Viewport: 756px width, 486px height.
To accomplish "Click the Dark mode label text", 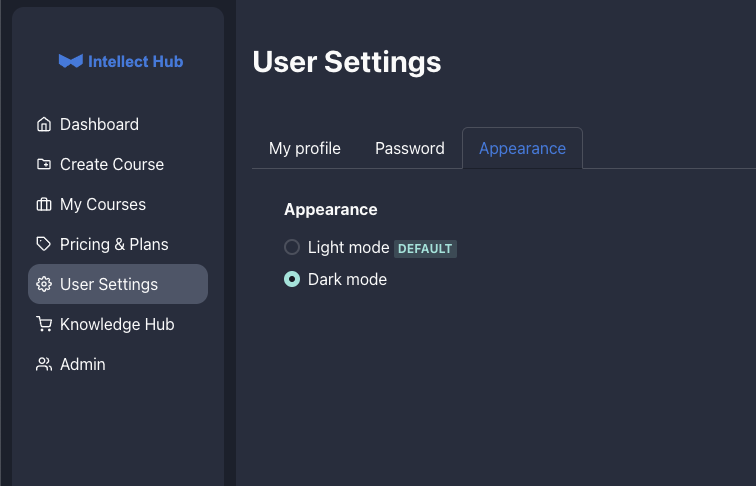I will pos(347,279).
